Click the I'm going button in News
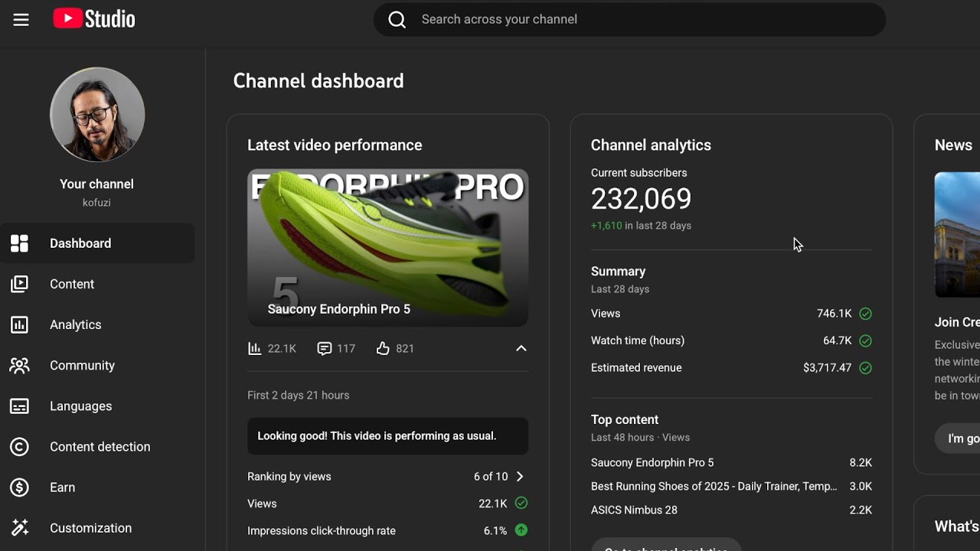This screenshot has height=551, width=980. point(958,439)
